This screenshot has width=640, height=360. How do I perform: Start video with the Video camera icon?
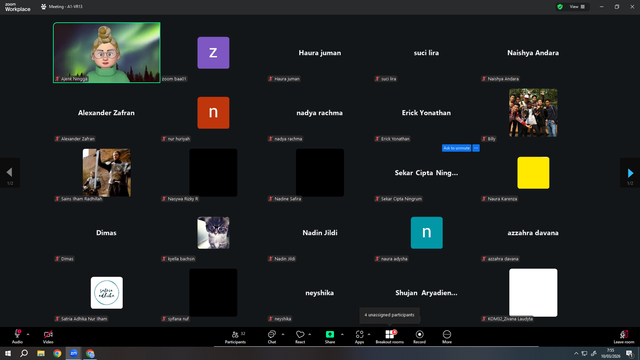pos(48,334)
